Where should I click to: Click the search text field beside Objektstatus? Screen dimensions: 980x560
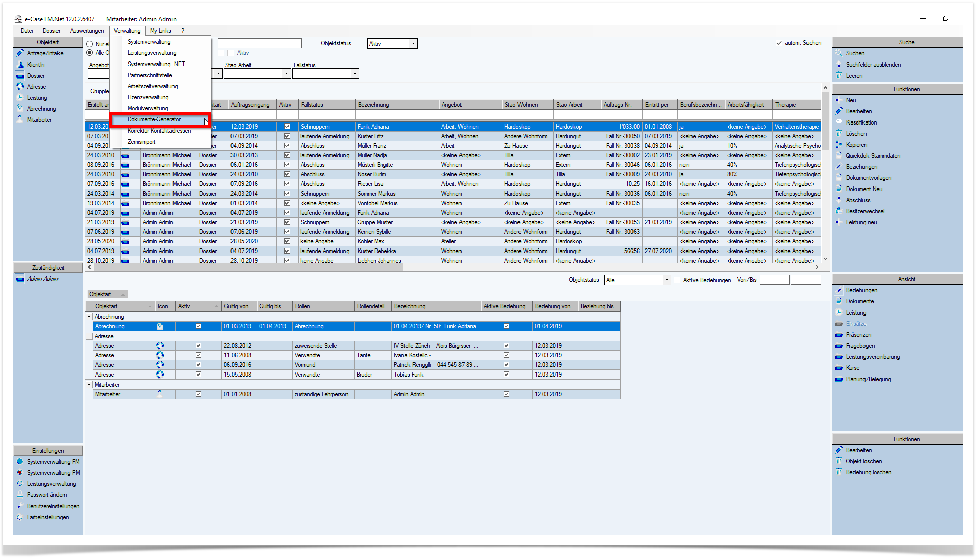click(259, 43)
